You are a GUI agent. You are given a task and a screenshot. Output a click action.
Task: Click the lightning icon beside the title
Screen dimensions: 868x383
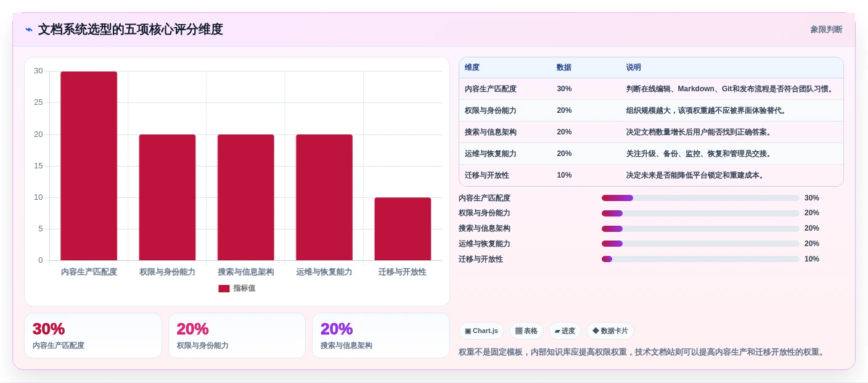coord(29,30)
